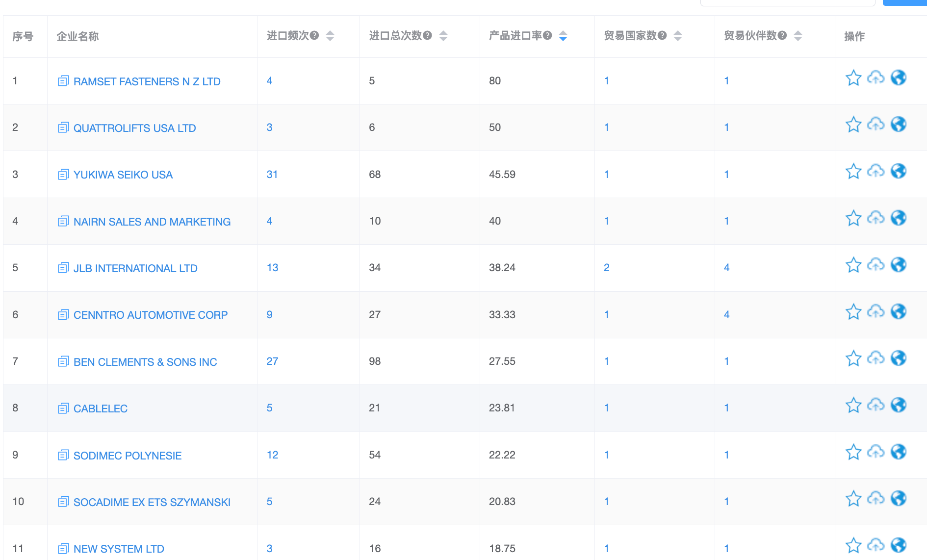The height and width of the screenshot is (560, 927).
Task: Click import frequency 31 for YUKIWA SEIKO
Action: [x=272, y=174]
